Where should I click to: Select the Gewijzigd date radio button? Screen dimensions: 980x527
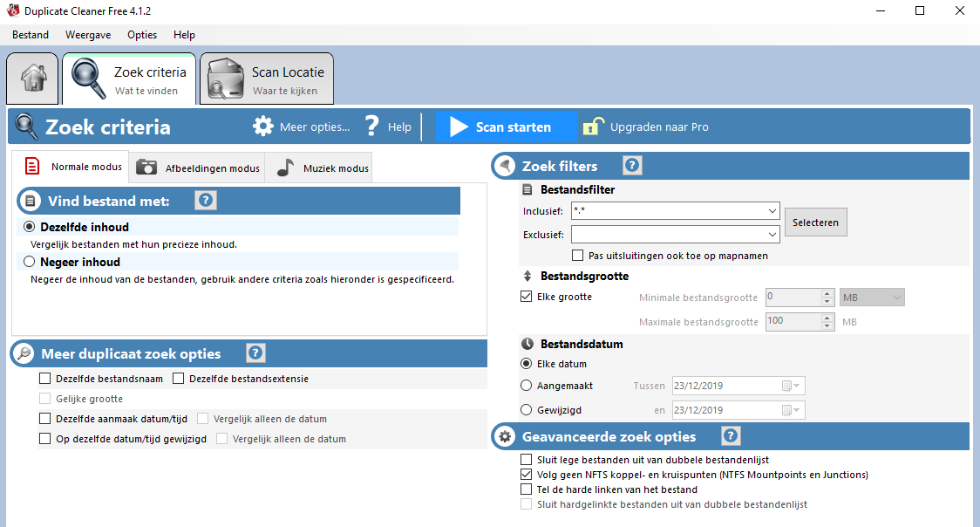click(x=527, y=410)
